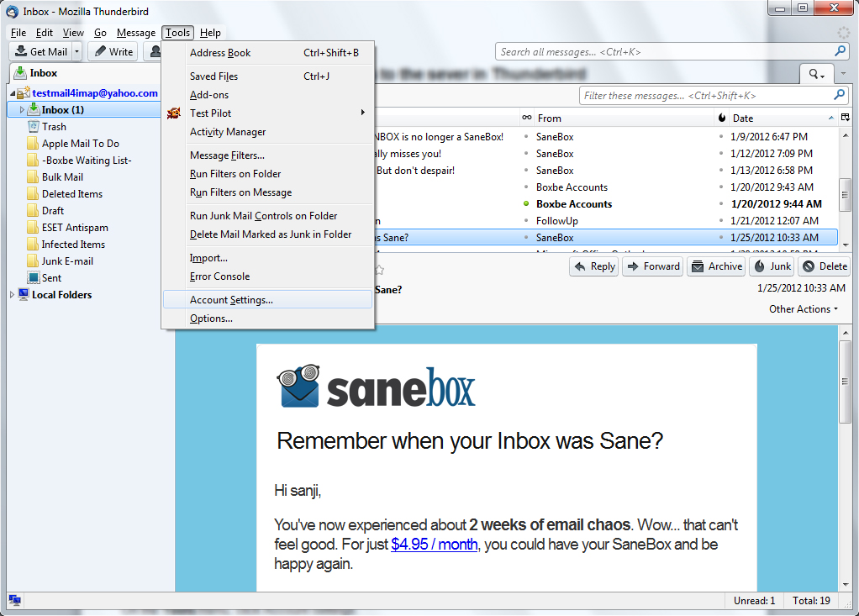The width and height of the screenshot is (859, 616).
Task: Open Message Filters dialog
Action: pos(268,155)
